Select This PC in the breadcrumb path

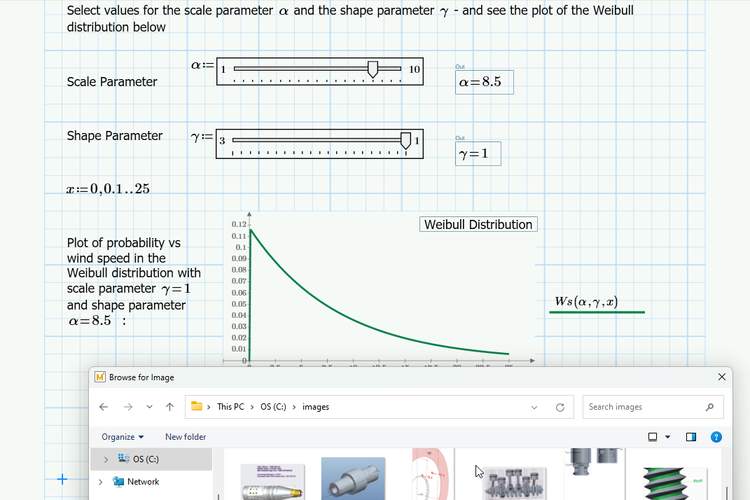230,407
